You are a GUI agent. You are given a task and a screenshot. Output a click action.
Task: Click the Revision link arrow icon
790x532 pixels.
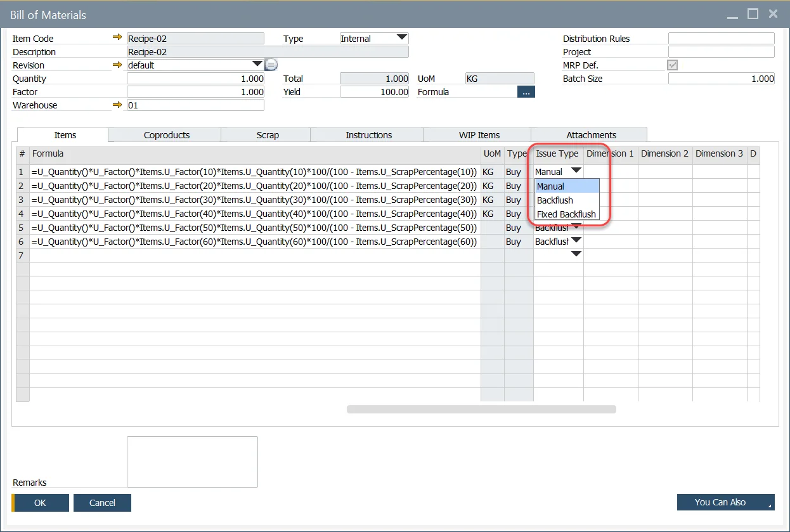pyautogui.click(x=117, y=65)
